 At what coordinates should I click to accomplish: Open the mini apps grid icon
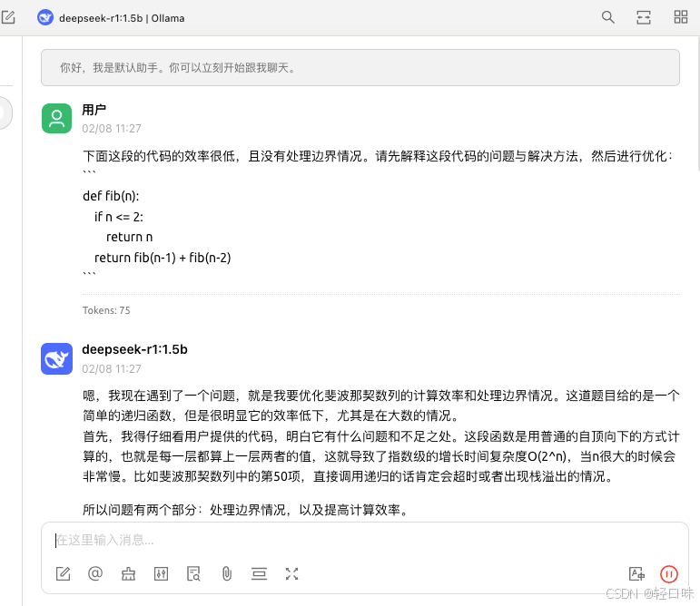pyautogui.click(x=680, y=17)
